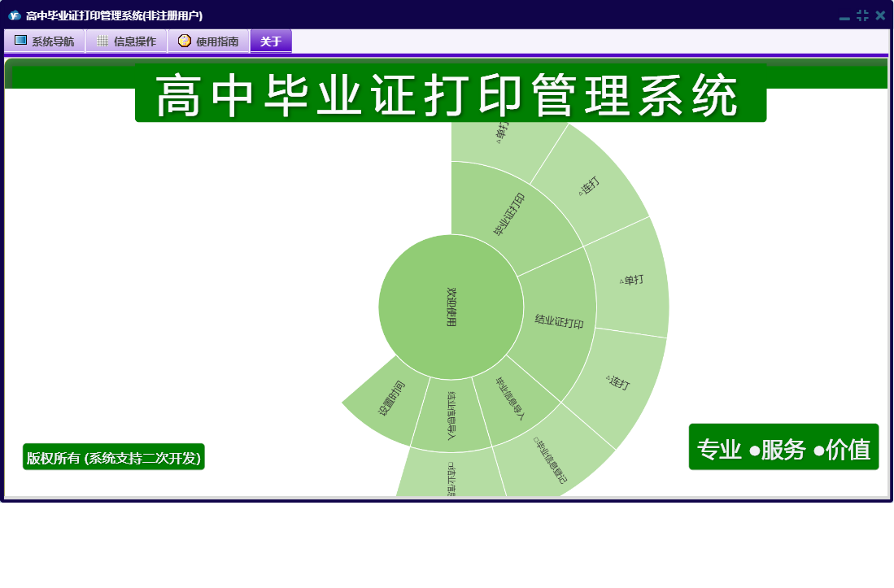Image resolution: width=894 pixels, height=588 pixels.
Task: Select the central 欢迎使用 circle
Action: 451,307
